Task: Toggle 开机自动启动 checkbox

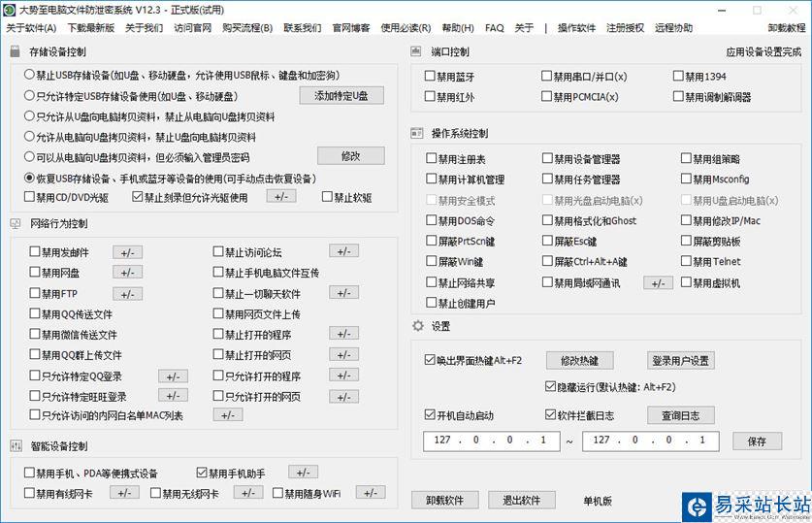Action: [x=430, y=414]
